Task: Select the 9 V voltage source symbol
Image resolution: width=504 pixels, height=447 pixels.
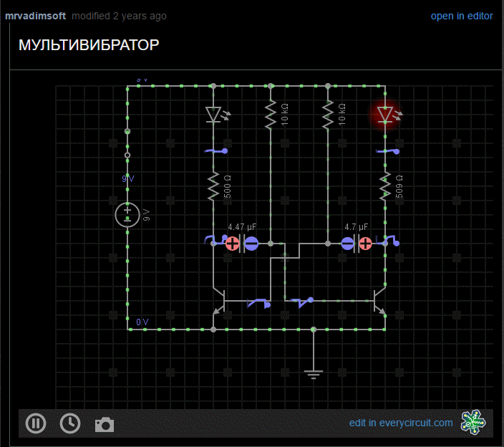Action: (127, 215)
